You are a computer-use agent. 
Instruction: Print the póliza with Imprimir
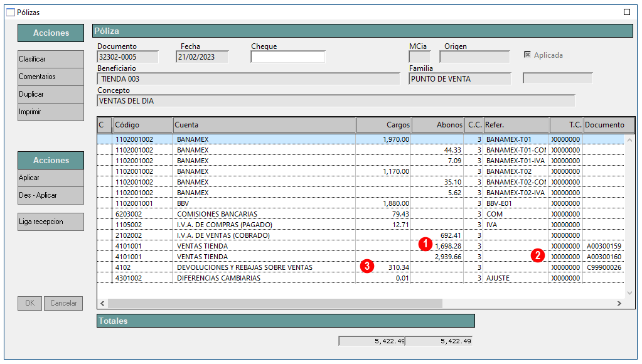click(x=51, y=112)
